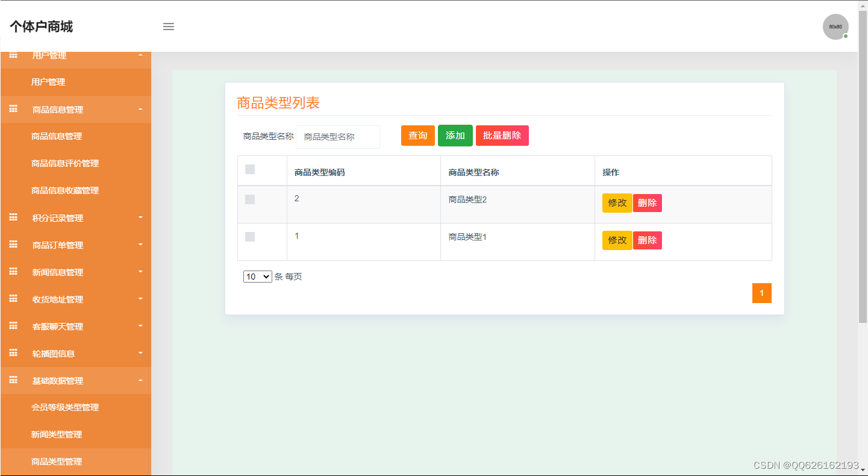
Task: Check the box for row 商品类型2
Action: click(250, 199)
